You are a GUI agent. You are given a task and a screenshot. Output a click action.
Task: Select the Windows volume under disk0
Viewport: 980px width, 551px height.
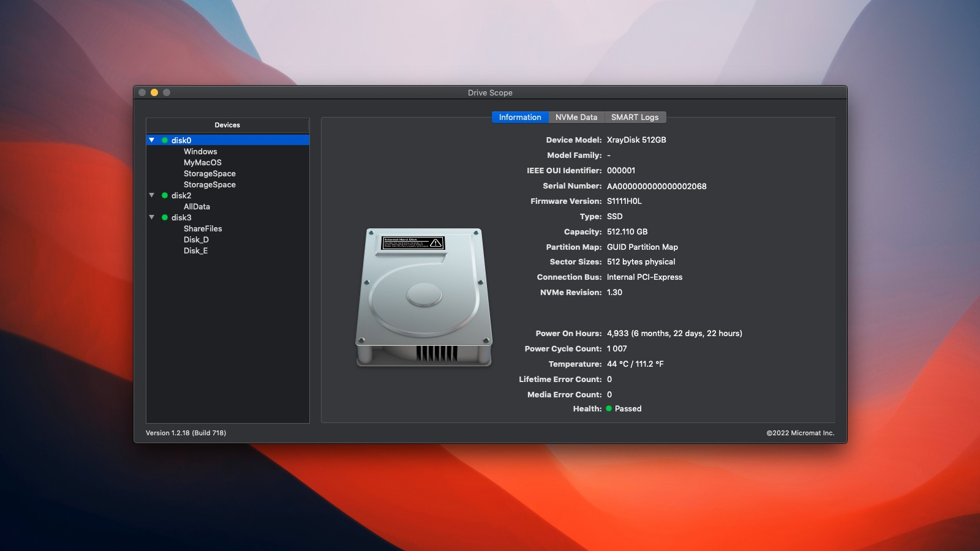click(200, 151)
